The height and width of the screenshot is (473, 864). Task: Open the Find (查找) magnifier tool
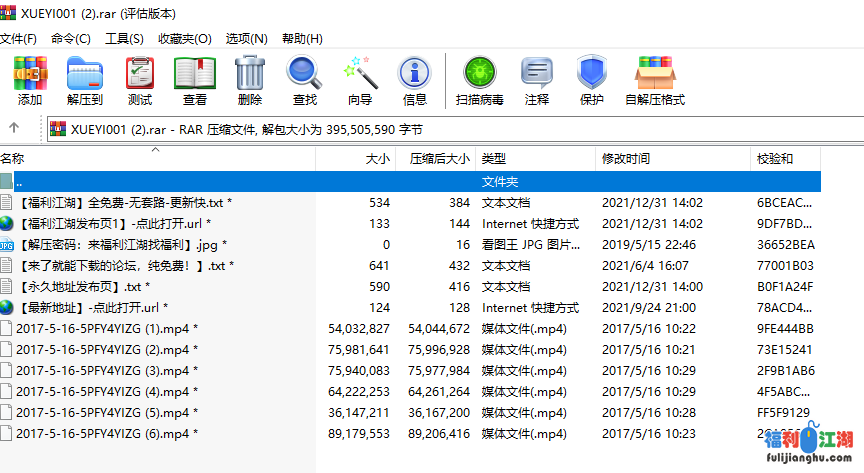[x=304, y=81]
